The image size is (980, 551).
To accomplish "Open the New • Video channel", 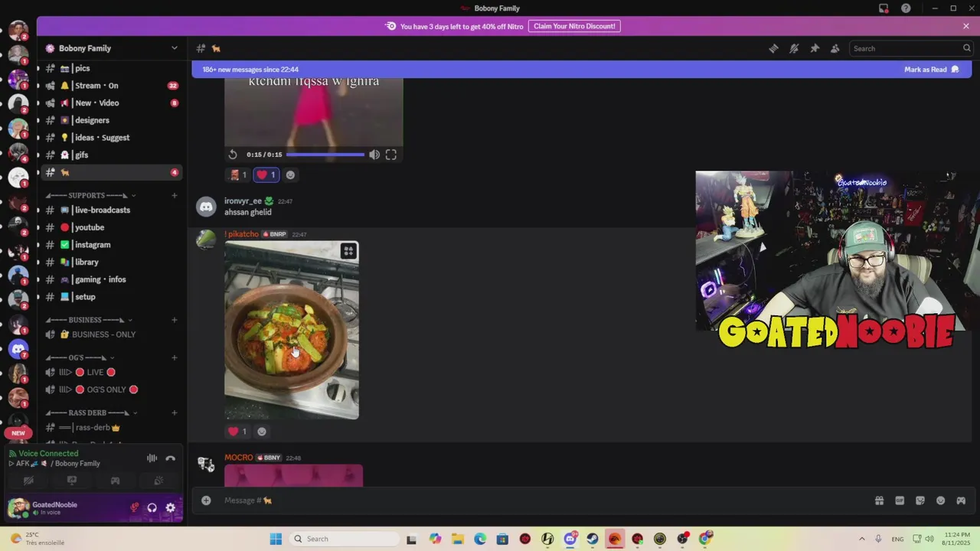I will 111,103.
